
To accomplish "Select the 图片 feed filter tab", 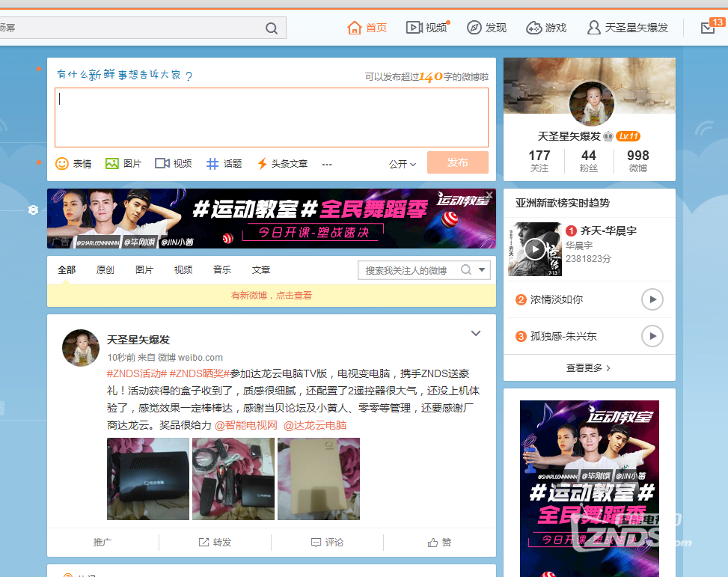I will coord(144,270).
